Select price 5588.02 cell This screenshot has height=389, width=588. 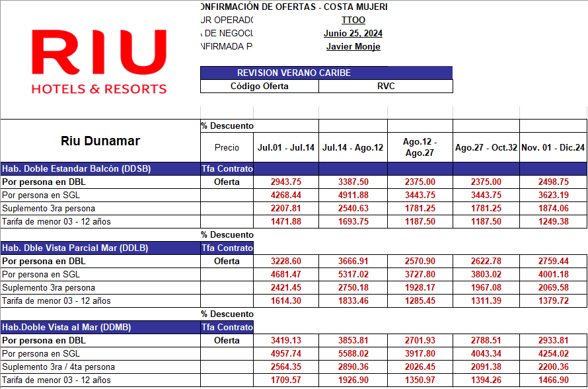(x=353, y=354)
